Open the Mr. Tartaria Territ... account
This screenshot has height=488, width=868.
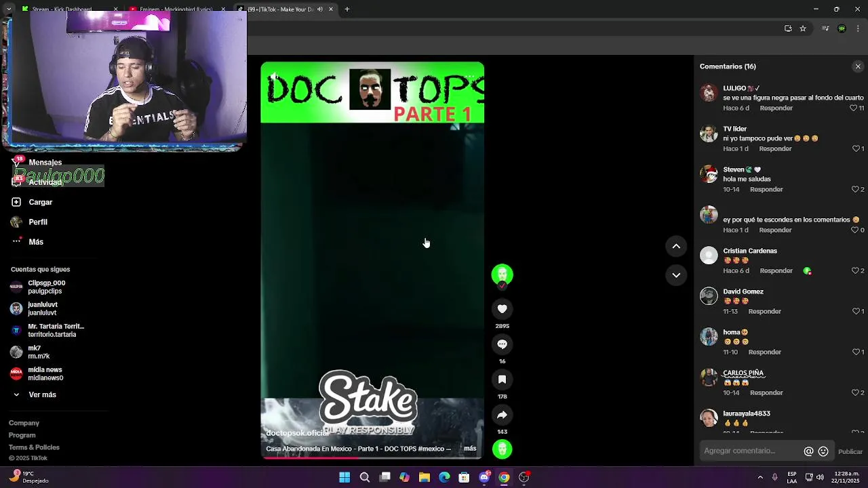(x=47, y=330)
